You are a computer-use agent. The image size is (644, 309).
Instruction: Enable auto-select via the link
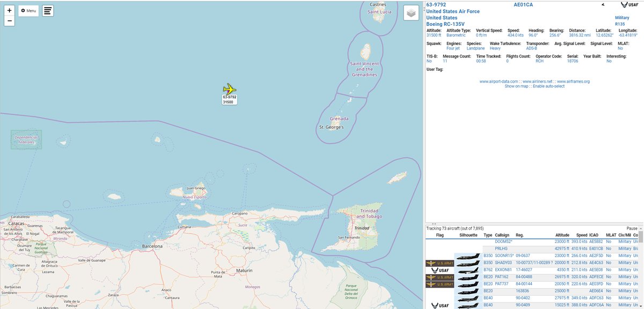[548, 86]
